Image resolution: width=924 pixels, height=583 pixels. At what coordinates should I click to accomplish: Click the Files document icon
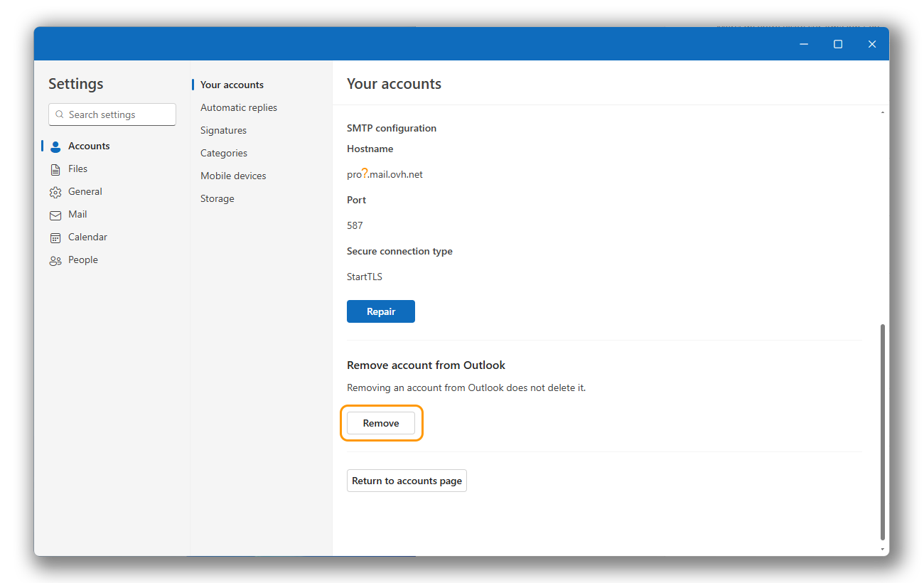[x=55, y=169]
